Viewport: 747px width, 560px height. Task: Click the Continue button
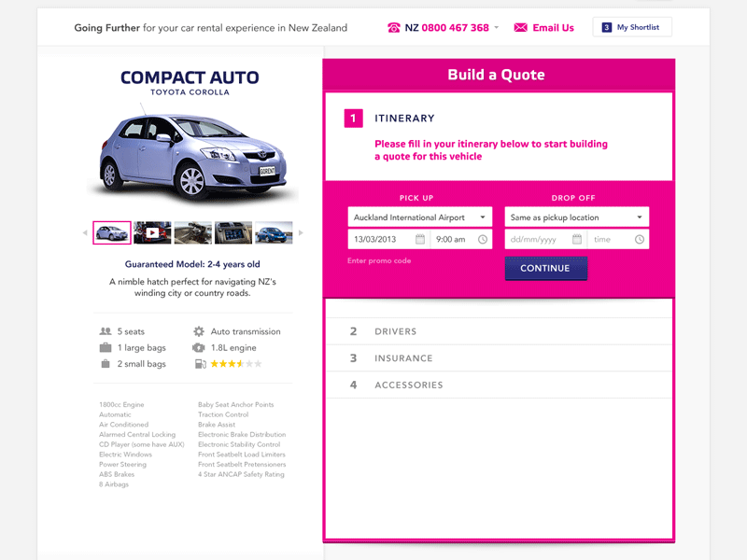(x=546, y=268)
